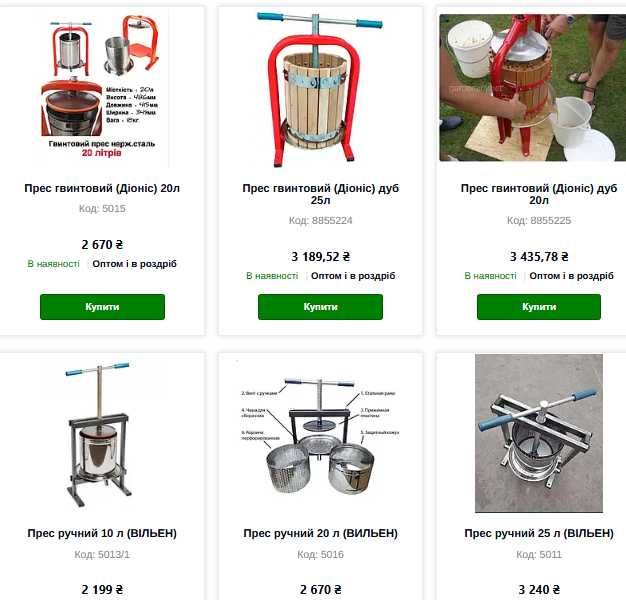626x600 pixels.
Task: Open the Прес гвинтовий (Діоніс) 20л title link
Action: tap(102, 188)
